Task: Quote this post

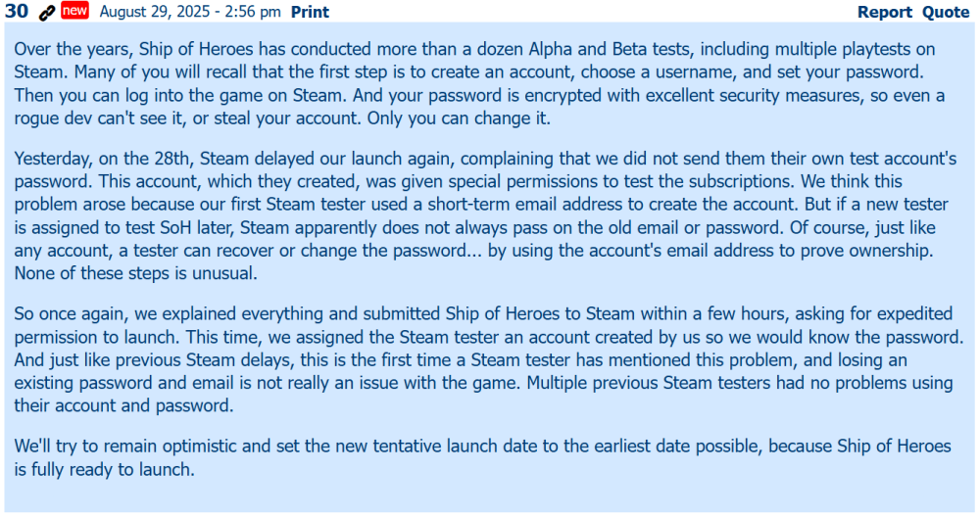Action: click(x=946, y=13)
